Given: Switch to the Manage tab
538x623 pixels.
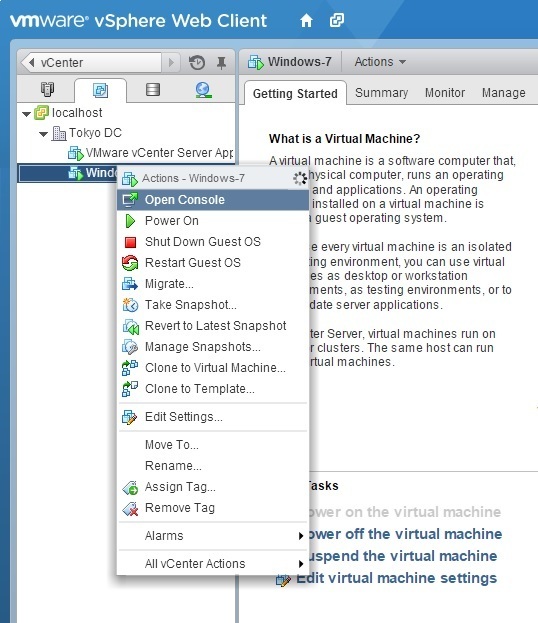Looking at the screenshot, I should click(x=503, y=93).
